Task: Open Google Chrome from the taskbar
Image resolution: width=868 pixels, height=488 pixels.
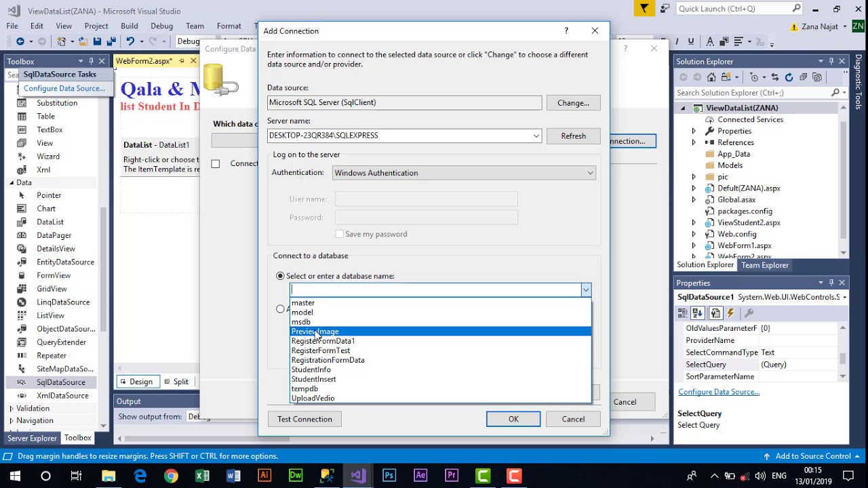Action: click(171, 476)
